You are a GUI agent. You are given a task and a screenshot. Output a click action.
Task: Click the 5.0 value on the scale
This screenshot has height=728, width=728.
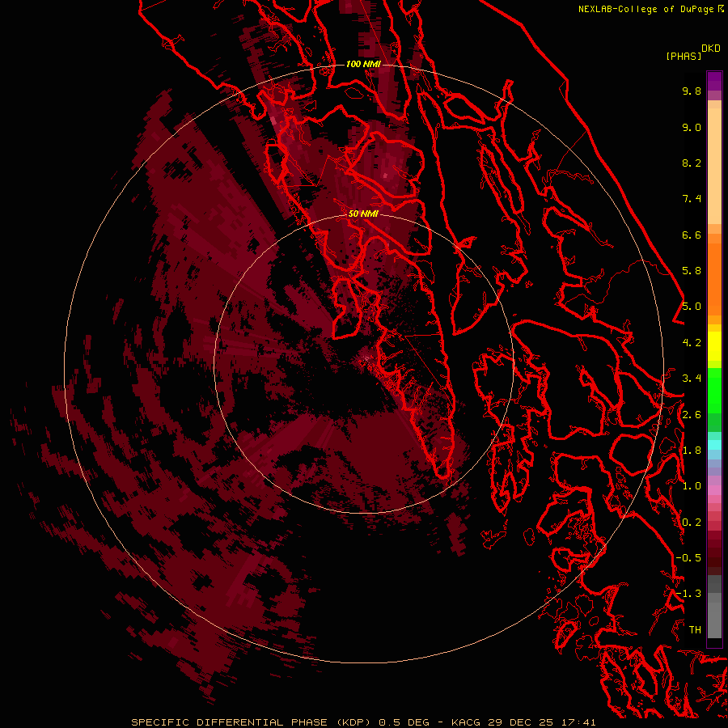click(x=692, y=307)
